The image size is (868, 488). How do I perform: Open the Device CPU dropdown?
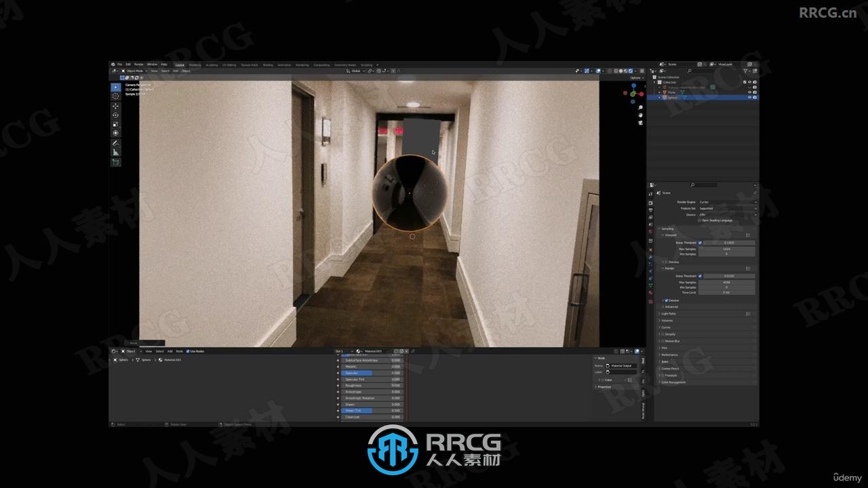[727, 214]
